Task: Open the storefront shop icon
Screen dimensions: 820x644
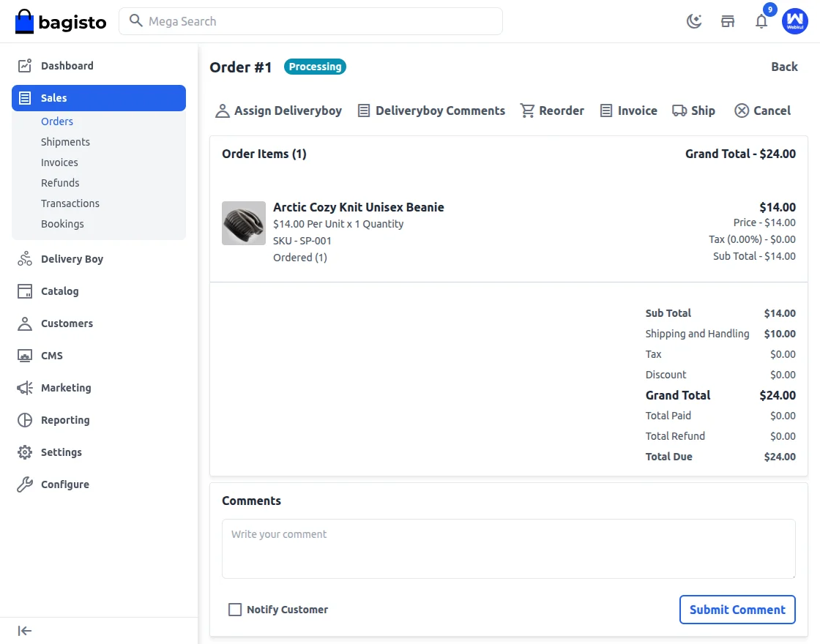Action: tap(728, 21)
